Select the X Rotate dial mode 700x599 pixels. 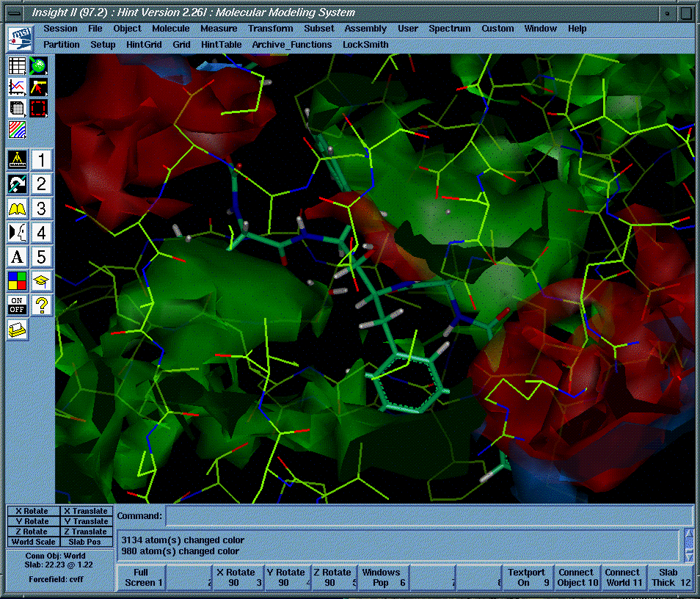(33, 511)
